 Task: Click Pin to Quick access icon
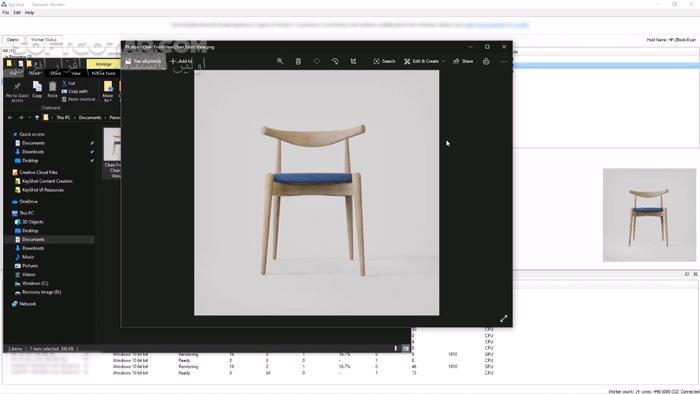17,91
